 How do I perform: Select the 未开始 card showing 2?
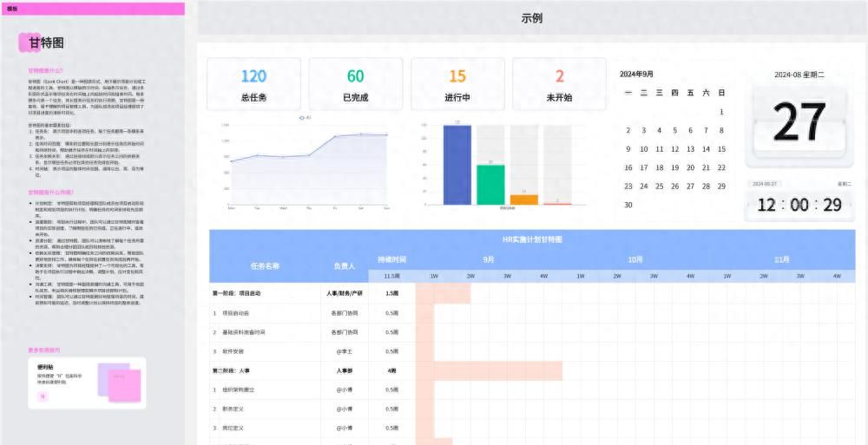click(559, 84)
